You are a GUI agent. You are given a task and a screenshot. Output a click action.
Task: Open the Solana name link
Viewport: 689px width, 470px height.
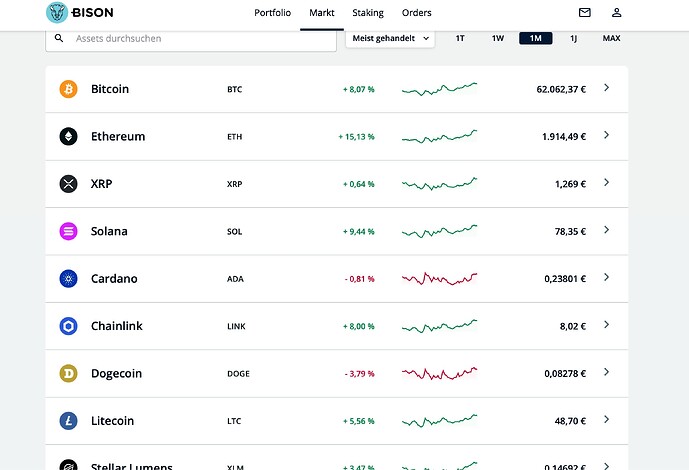[x=109, y=231]
